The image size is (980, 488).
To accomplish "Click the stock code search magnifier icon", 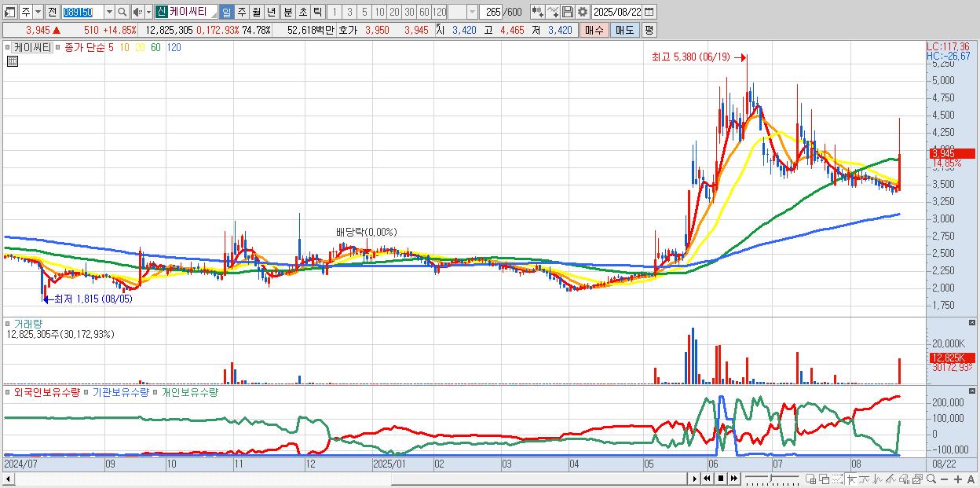I will (122, 12).
